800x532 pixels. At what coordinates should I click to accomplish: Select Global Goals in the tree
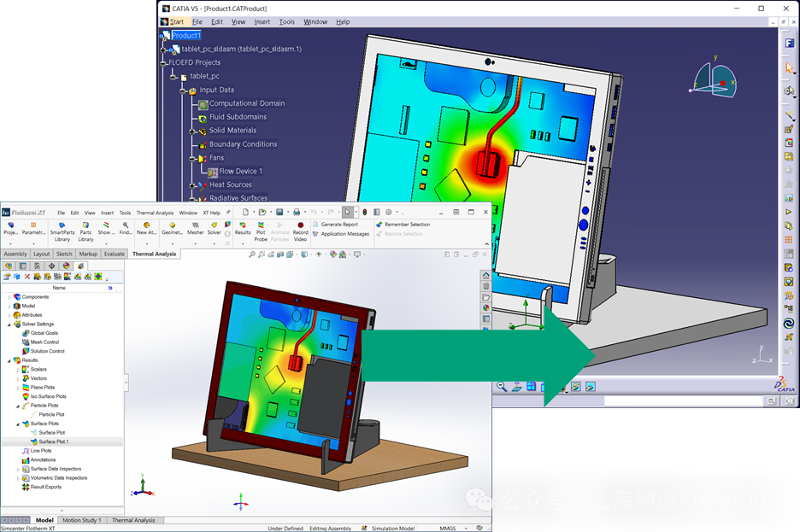(44, 333)
